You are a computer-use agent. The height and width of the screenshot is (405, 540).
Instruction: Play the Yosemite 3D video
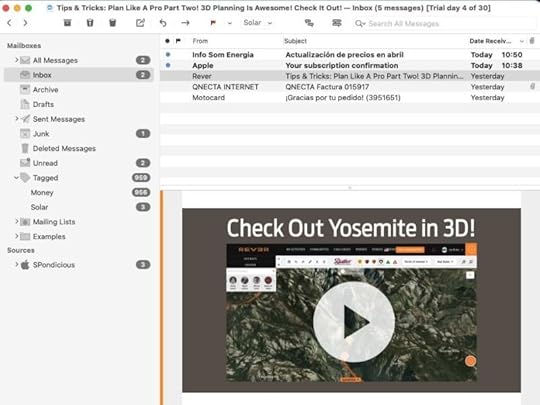point(354,322)
